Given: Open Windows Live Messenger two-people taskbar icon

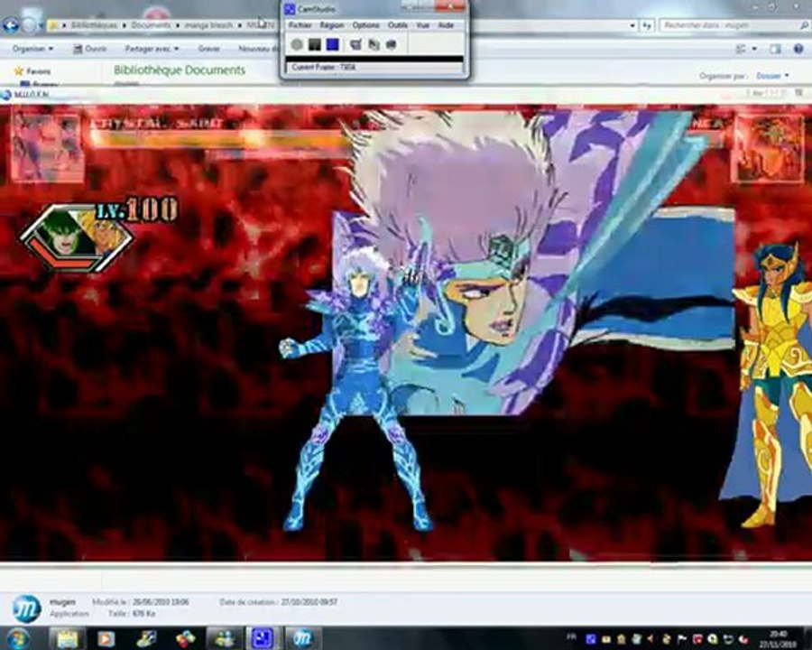Looking at the screenshot, I should click(224, 638).
